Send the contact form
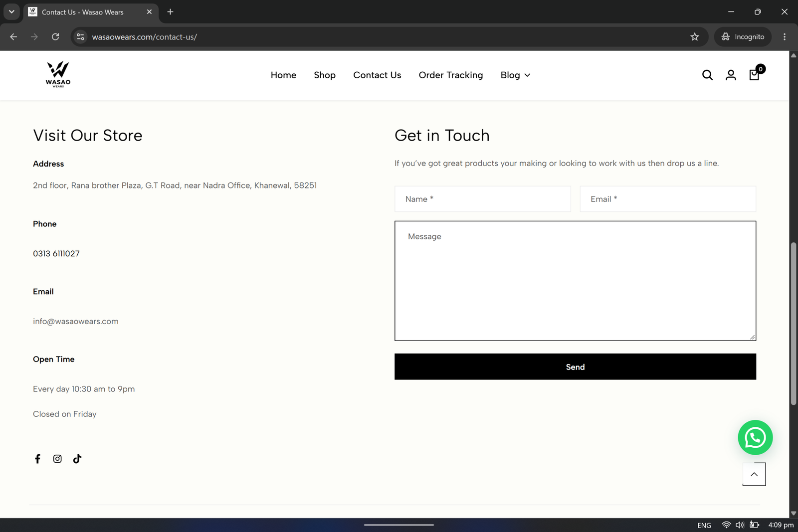The image size is (798, 532). click(575, 366)
